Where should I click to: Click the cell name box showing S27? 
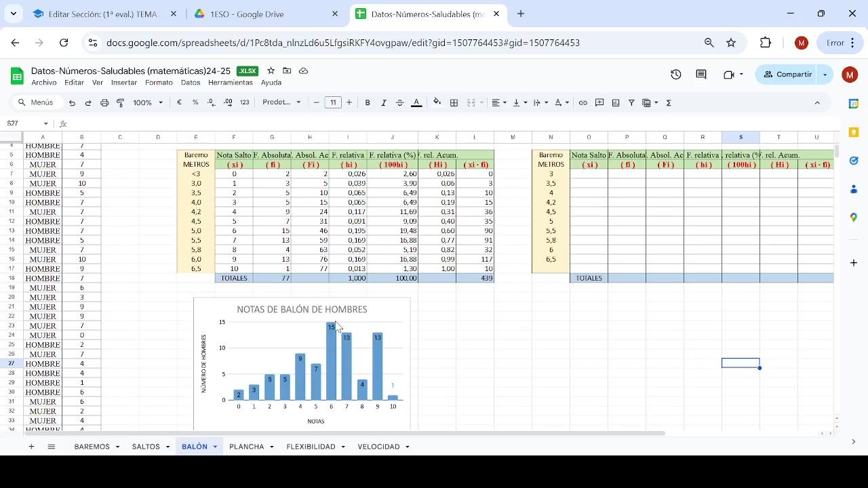point(24,123)
